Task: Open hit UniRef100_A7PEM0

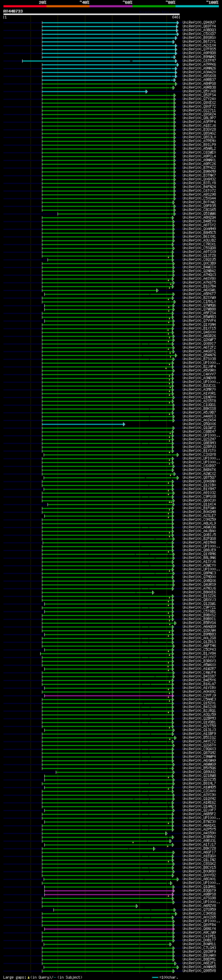Action: click(x=199, y=141)
